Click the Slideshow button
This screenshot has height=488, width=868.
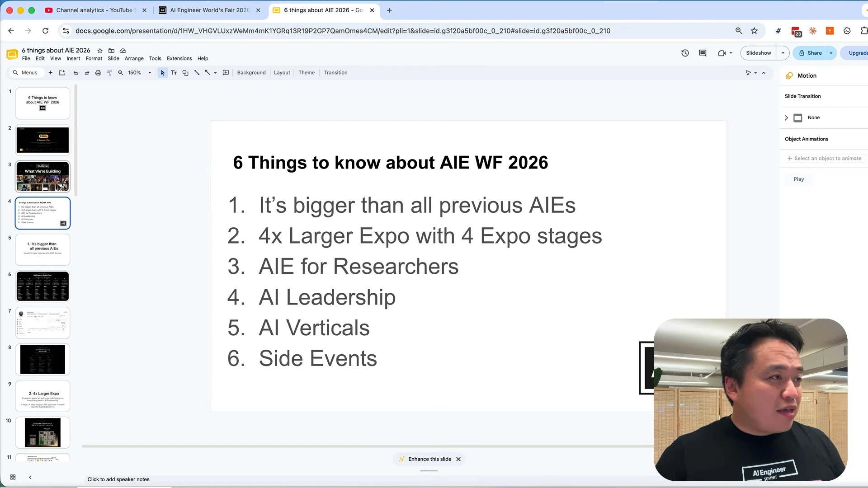coord(759,53)
